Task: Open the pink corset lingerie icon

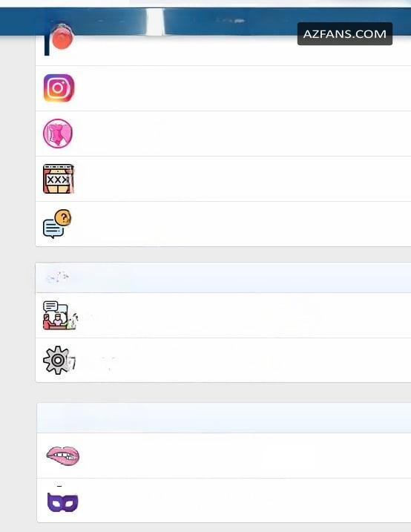Action: 58,134
